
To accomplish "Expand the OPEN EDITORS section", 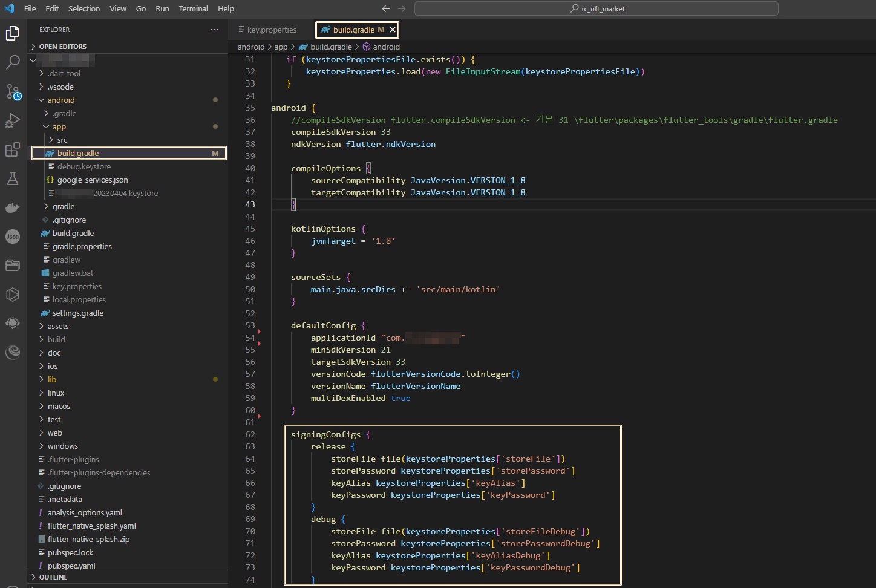I will click(x=63, y=47).
